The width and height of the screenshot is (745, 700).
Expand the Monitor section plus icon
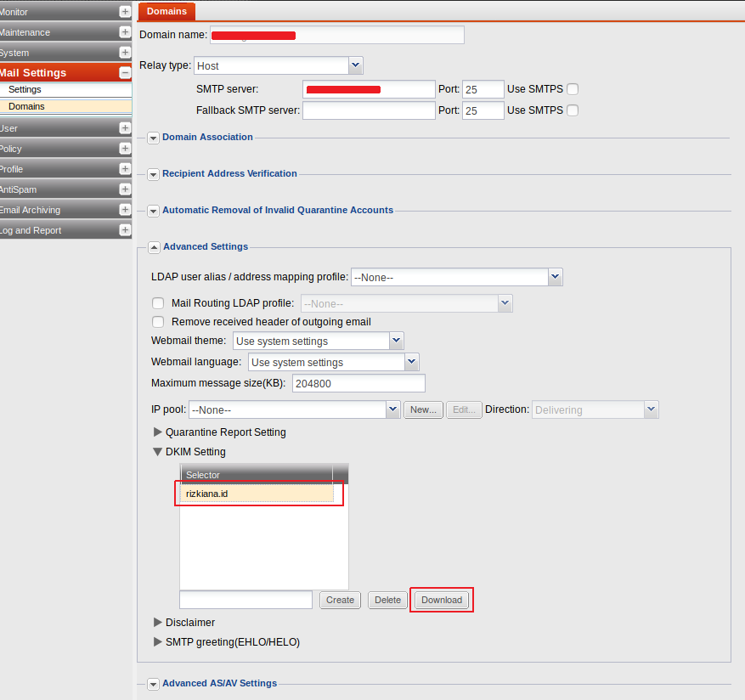point(125,12)
